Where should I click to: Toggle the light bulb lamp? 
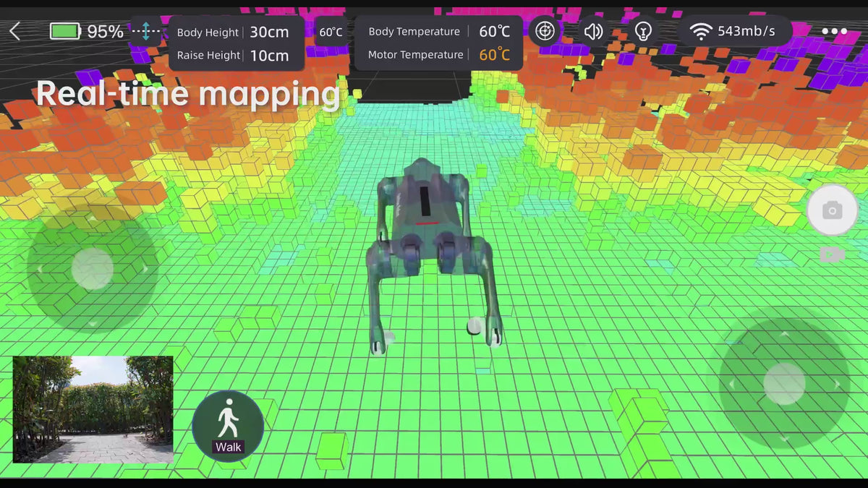click(x=642, y=31)
